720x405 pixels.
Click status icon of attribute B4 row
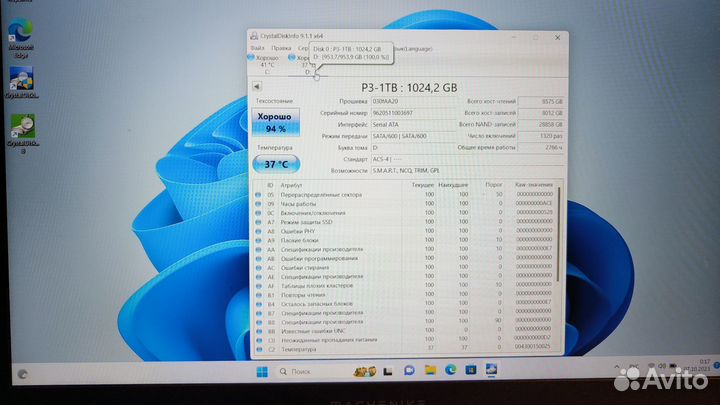(x=259, y=304)
